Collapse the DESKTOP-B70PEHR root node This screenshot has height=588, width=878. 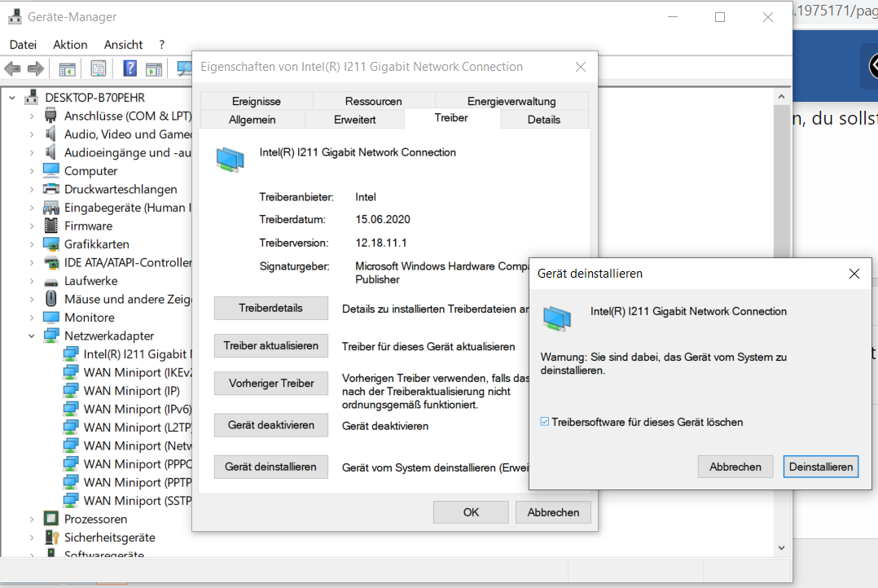point(12,98)
